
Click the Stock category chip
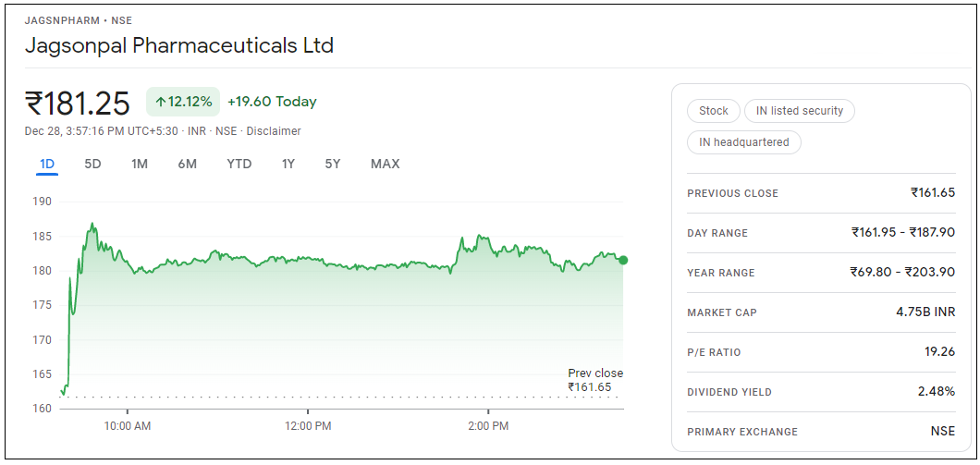click(713, 111)
